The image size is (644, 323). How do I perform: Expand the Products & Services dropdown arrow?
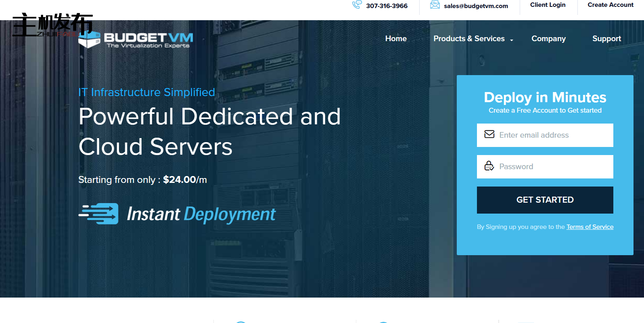512,40
